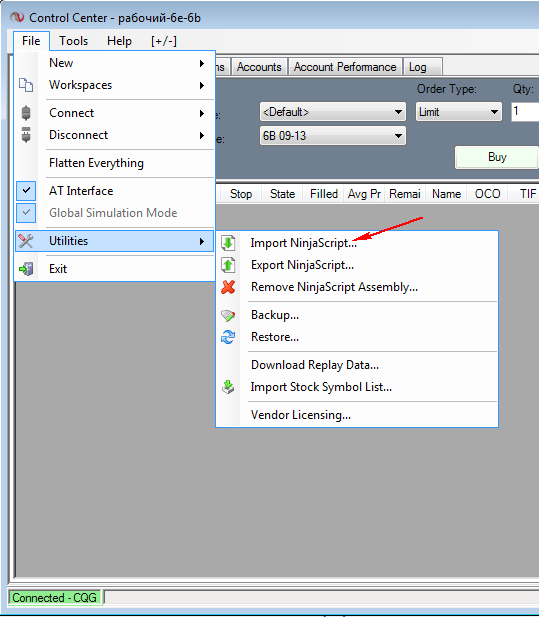Viewport: 539px width, 617px height.
Task: Open the Help menu
Action: pyautogui.click(x=119, y=41)
